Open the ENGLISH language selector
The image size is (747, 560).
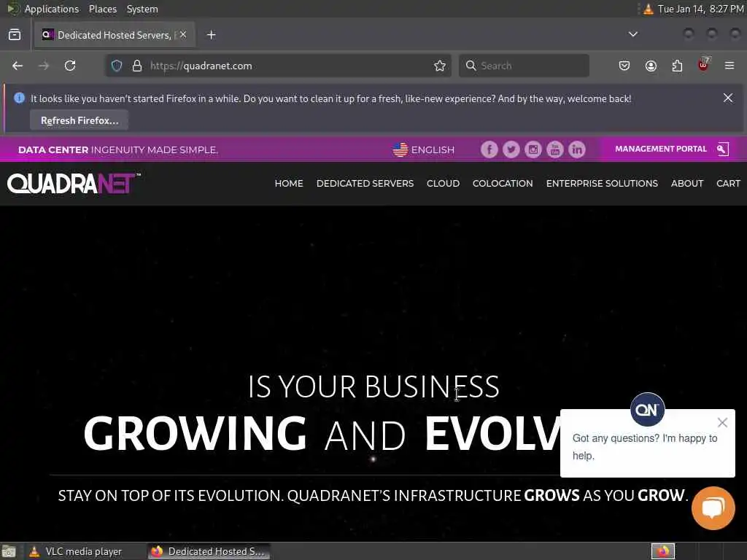(x=424, y=149)
